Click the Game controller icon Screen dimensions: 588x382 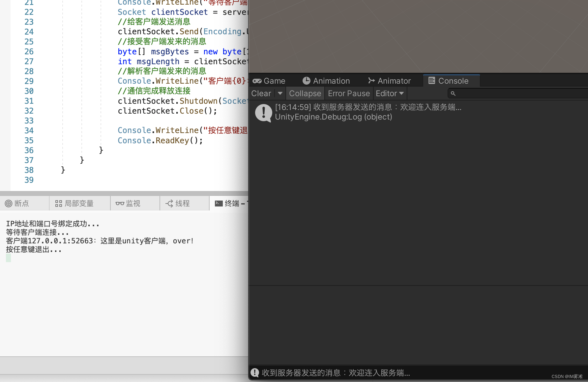pos(257,81)
